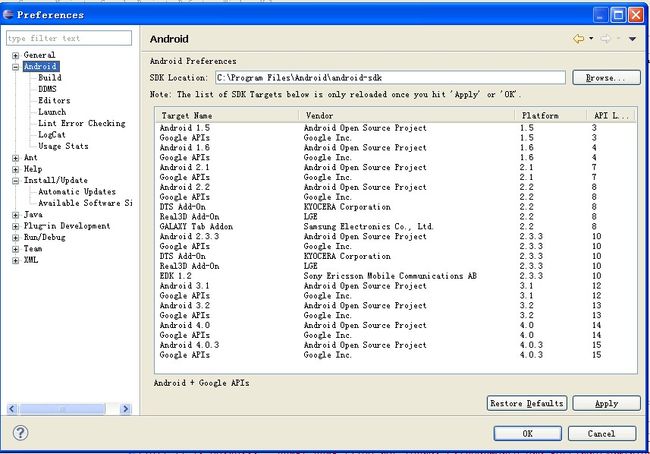This screenshot has width=650, height=454.
Task: Select the Android 3.2 target row
Action: 396,306
